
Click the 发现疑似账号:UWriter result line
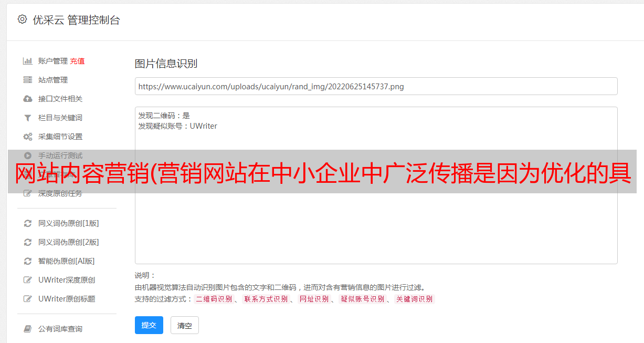(178, 126)
